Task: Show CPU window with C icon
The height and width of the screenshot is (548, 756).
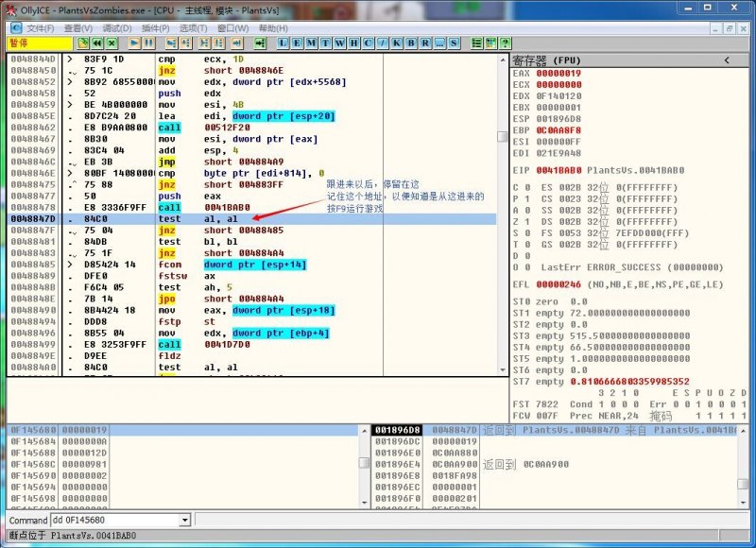Action: (x=369, y=43)
